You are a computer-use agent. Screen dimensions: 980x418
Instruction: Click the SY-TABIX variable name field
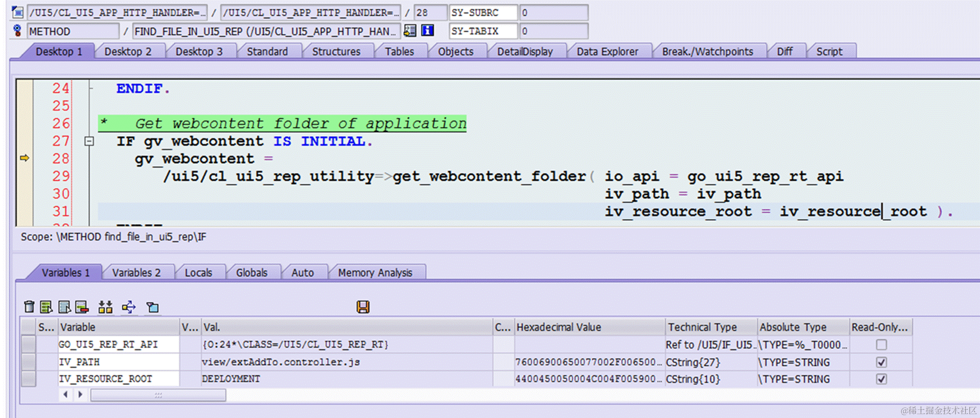483,31
